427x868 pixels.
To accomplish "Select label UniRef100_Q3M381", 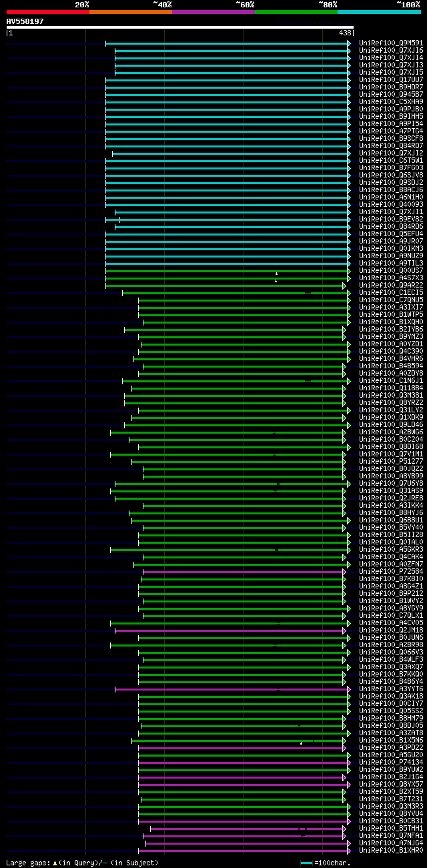I will [391, 396].
